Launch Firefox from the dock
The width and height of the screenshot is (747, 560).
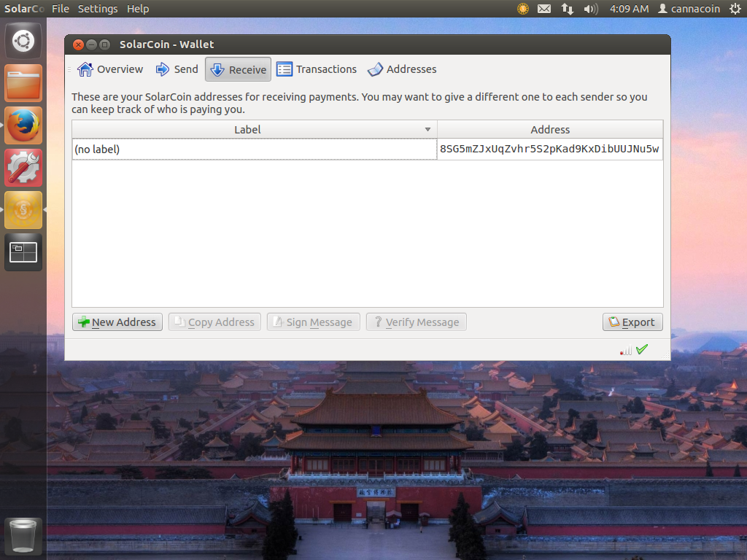pyautogui.click(x=23, y=125)
